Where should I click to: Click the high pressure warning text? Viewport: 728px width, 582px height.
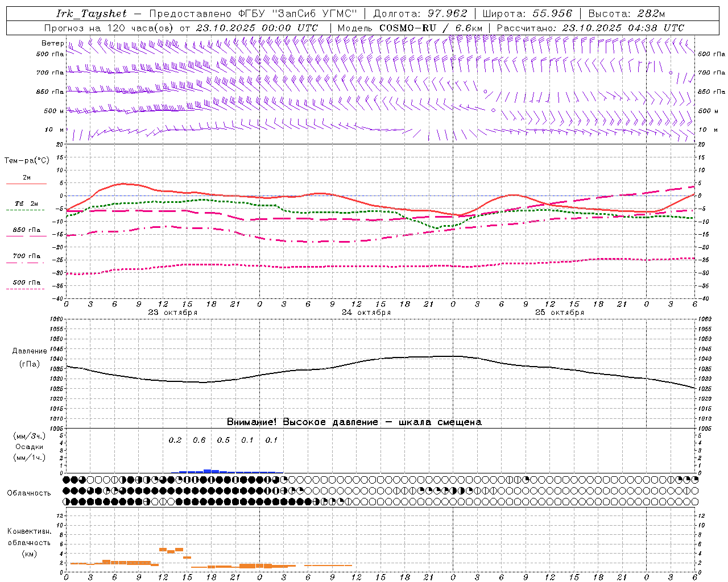[x=354, y=422]
